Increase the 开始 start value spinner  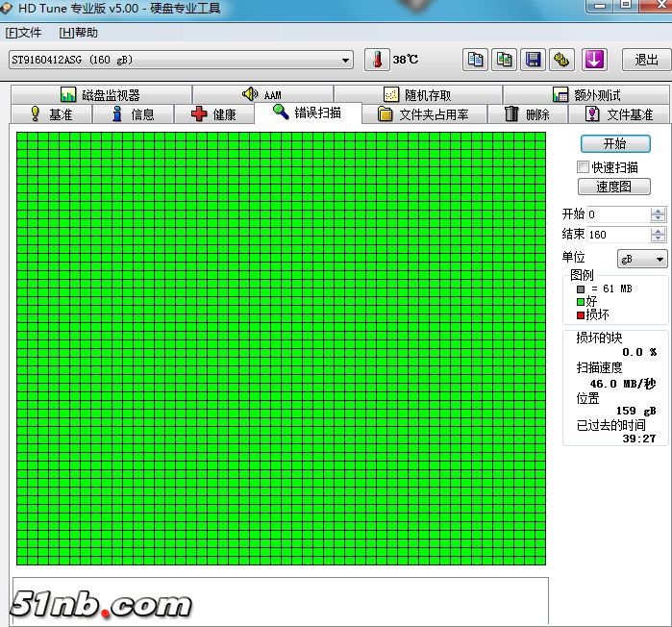[658, 211]
